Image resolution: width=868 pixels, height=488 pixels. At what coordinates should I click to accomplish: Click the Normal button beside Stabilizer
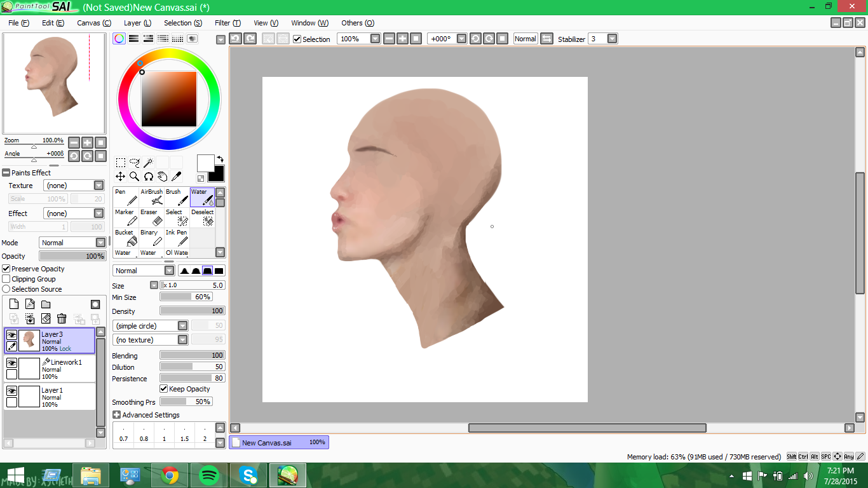pos(526,39)
